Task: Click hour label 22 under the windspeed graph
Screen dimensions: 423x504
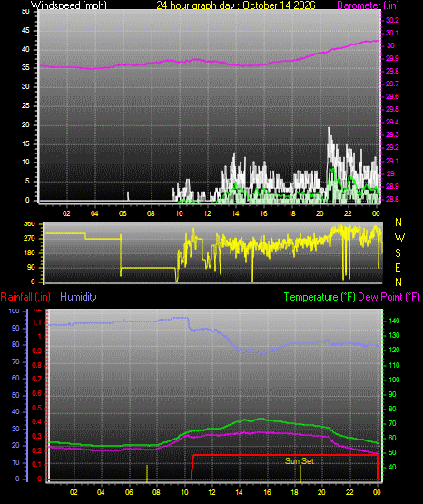Action: click(x=348, y=213)
